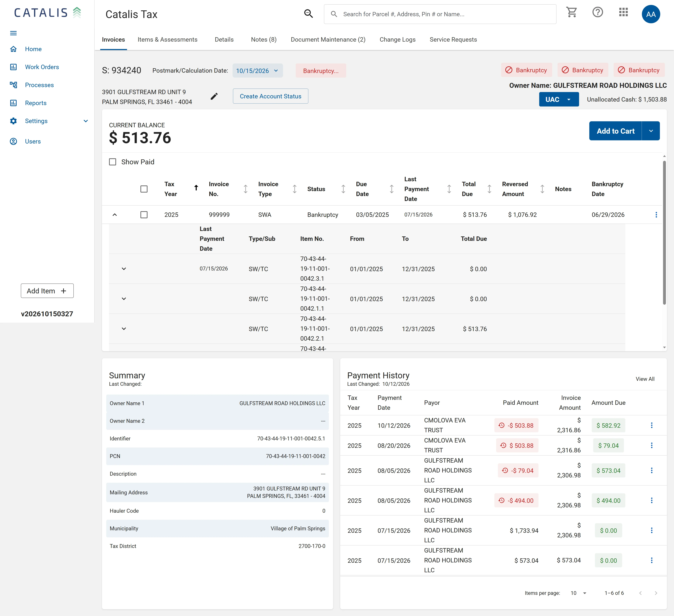The width and height of the screenshot is (674, 616).
Task: Click the Bankruptcy... status chip
Action: click(321, 71)
